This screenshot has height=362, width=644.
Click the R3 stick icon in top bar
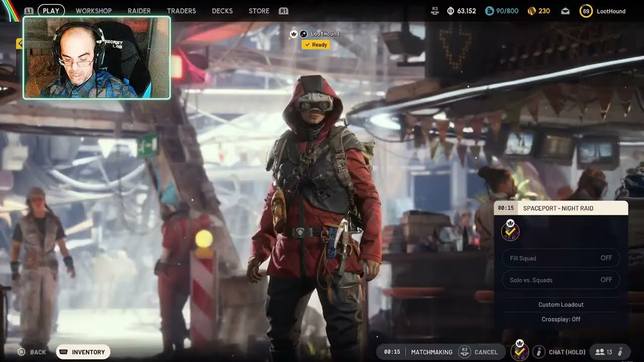coord(435,11)
